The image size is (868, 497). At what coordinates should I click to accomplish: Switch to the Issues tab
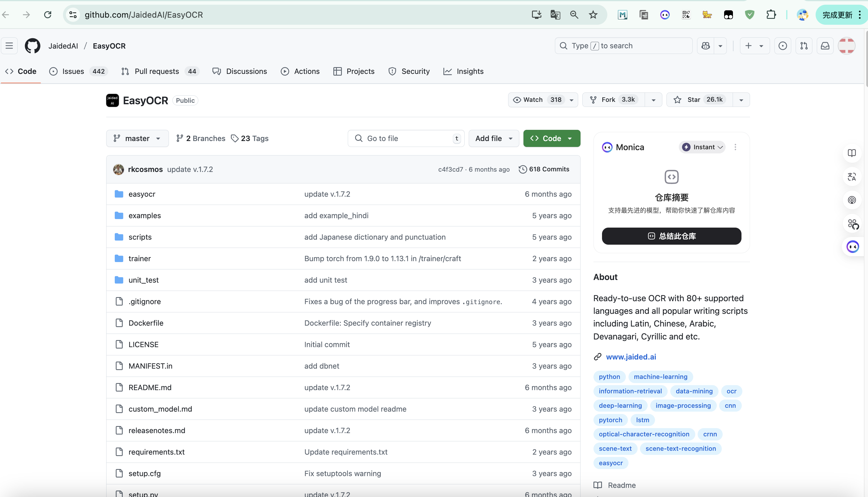(x=73, y=71)
